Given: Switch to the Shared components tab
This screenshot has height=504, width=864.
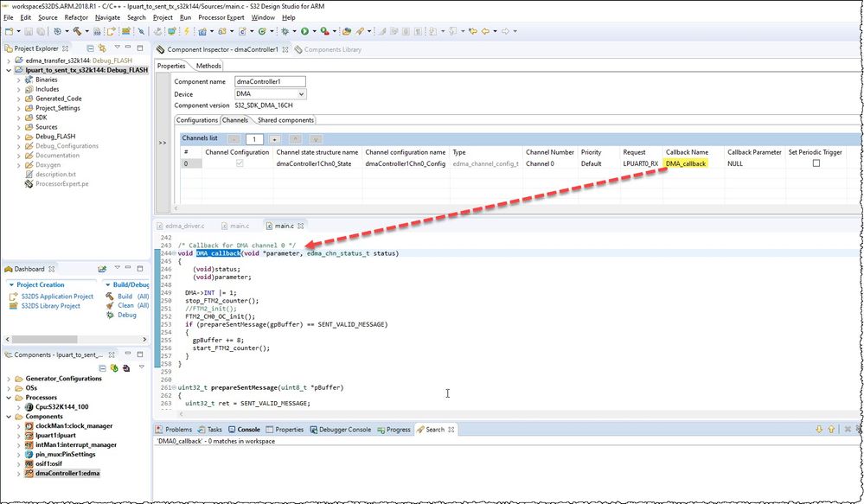Looking at the screenshot, I should 285,120.
